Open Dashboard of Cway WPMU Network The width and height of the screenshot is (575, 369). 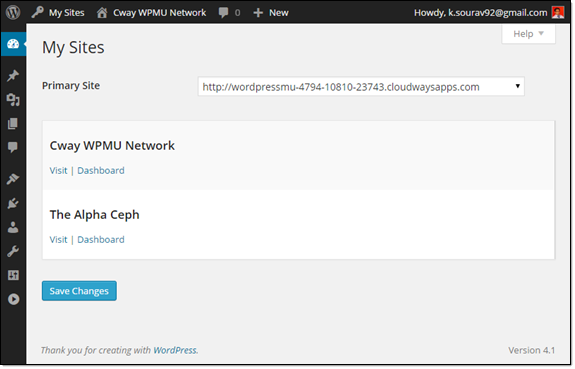pyautogui.click(x=101, y=171)
